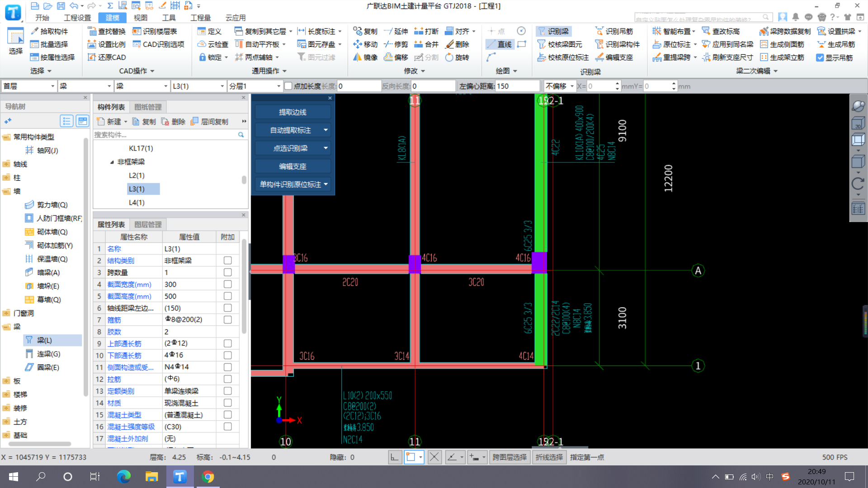The image size is (868, 488).
Task: Click 设置比例 set scale tool
Action: [x=107, y=44]
